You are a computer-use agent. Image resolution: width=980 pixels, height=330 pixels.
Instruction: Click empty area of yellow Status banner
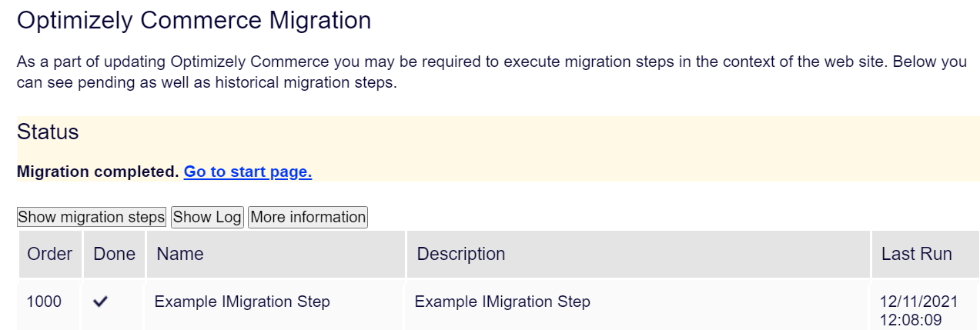click(x=616, y=150)
